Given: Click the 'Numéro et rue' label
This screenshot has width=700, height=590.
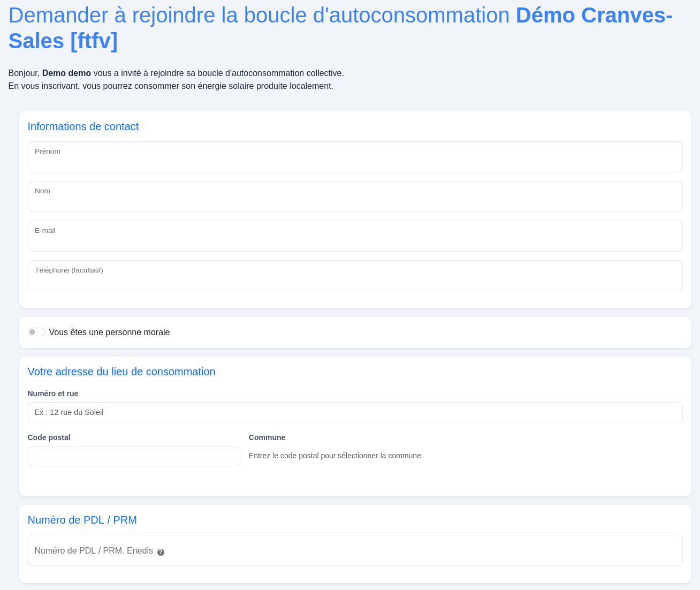Looking at the screenshot, I should [x=53, y=394].
